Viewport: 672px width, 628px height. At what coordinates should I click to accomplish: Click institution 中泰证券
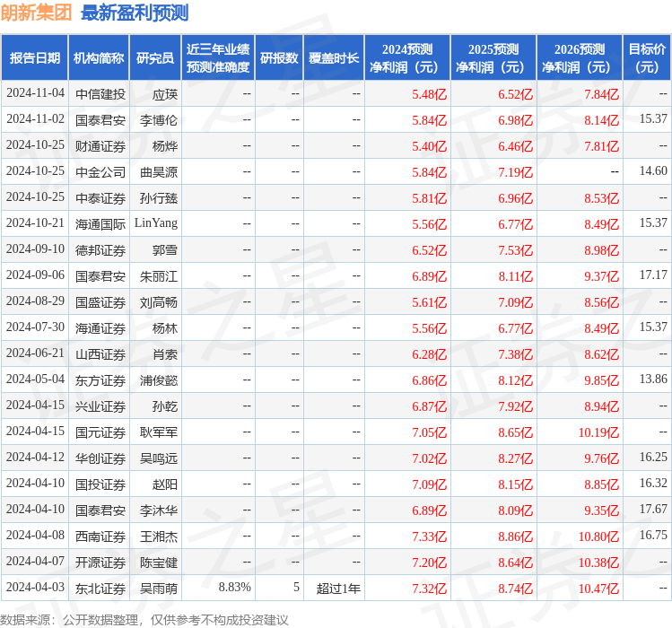(x=100, y=198)
